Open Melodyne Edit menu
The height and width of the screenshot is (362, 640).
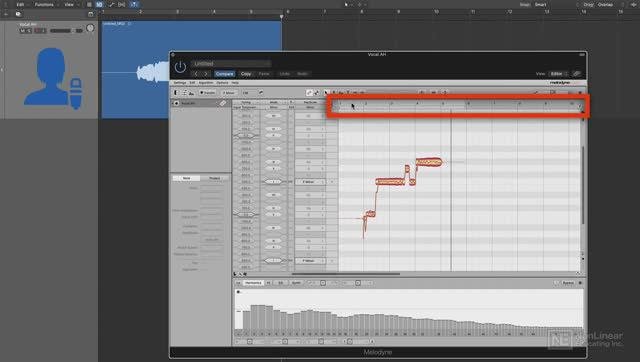(x=192, y=83)
